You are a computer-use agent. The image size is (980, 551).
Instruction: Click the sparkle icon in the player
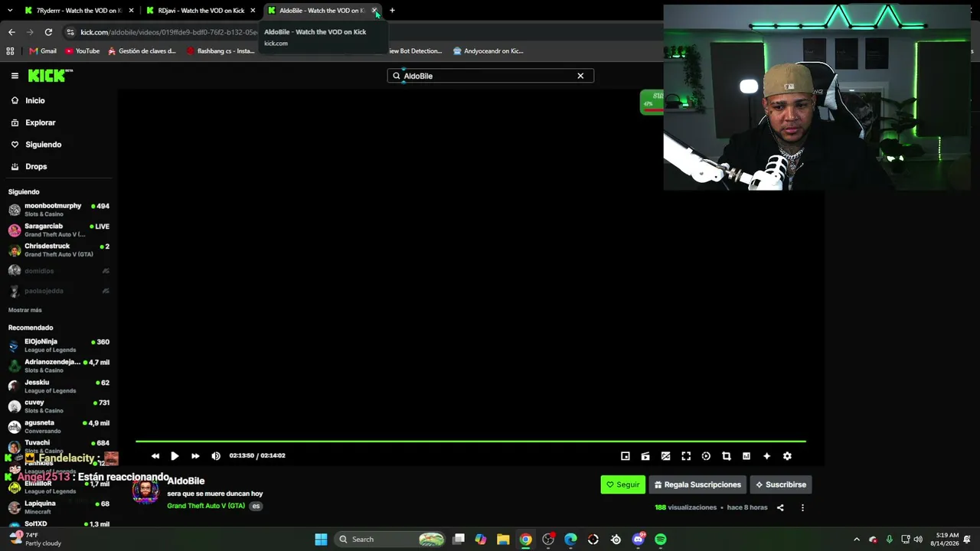click(x=766, y=456)
